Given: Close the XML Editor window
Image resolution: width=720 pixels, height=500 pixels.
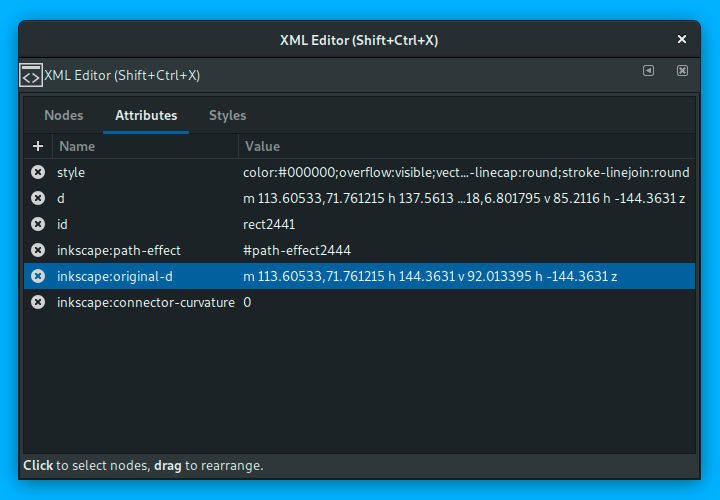Looking at the screenshot, I should pyautogui.click(x=682, y=39).
